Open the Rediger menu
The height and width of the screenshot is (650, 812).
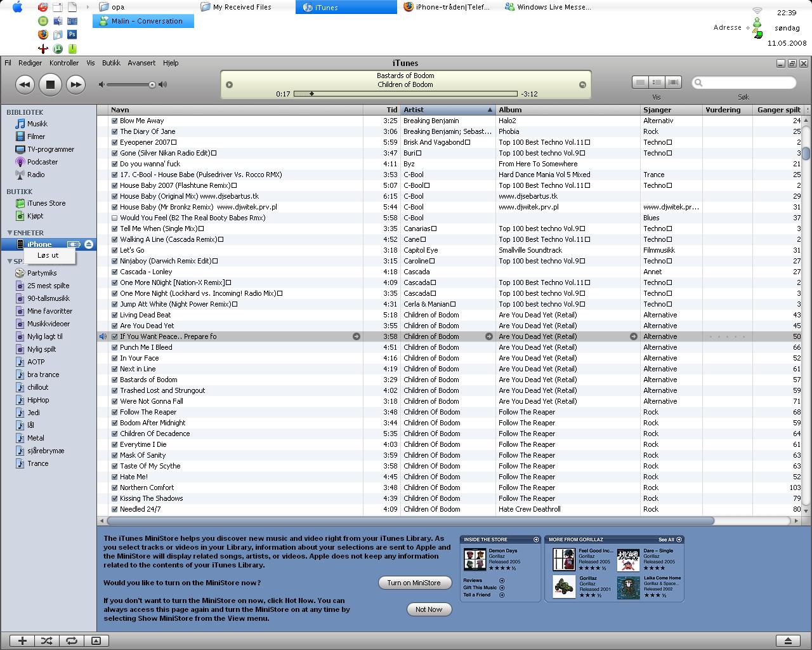[30, 63]
